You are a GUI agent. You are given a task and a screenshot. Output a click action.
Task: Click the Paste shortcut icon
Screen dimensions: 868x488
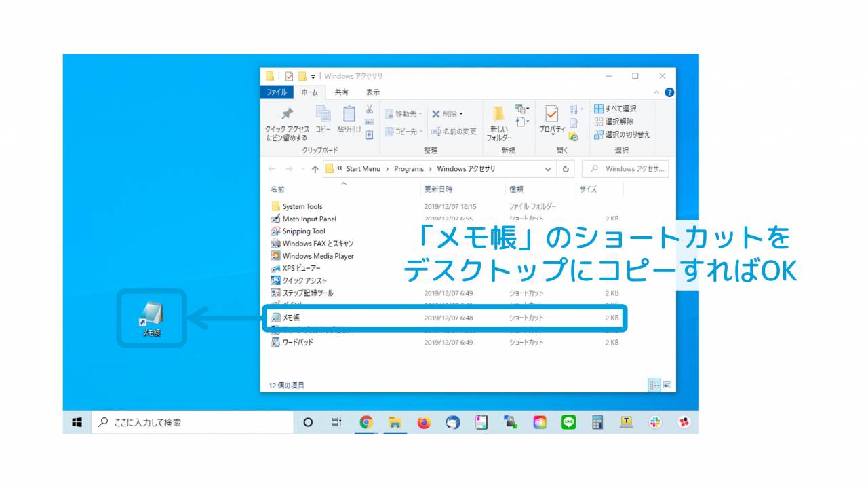pyautogui.click(x=370, y=134)
